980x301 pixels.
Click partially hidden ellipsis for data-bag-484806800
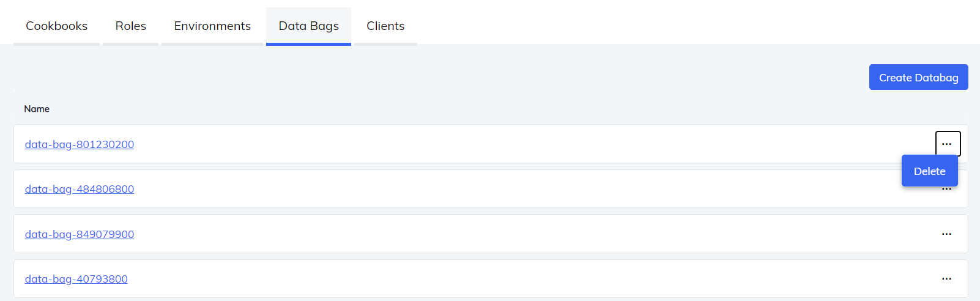[947, 190]
